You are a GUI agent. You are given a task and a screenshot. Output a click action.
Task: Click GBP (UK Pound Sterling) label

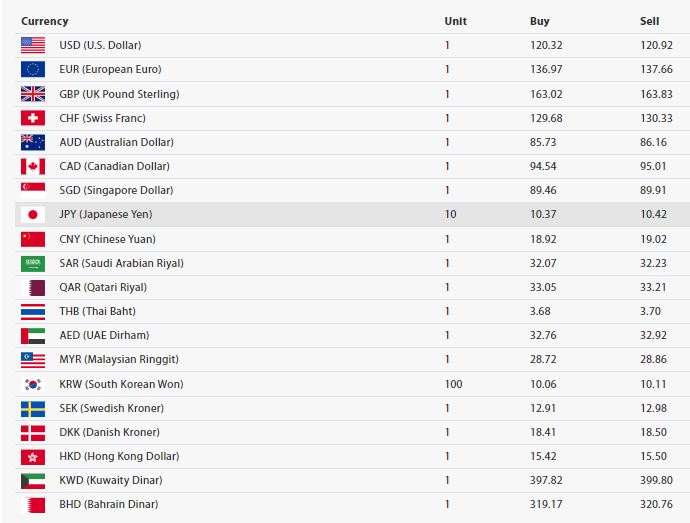tap(119, 94)
